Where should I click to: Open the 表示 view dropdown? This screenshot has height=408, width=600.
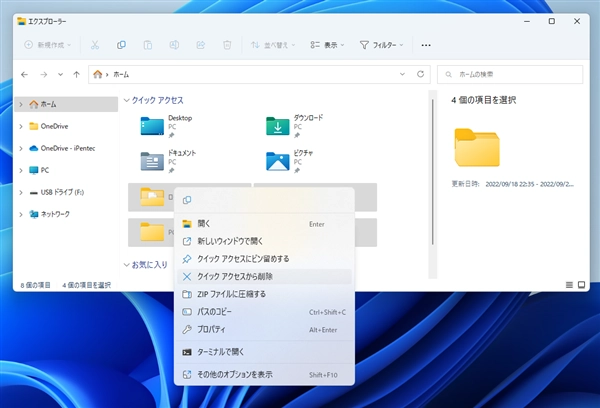328,45
